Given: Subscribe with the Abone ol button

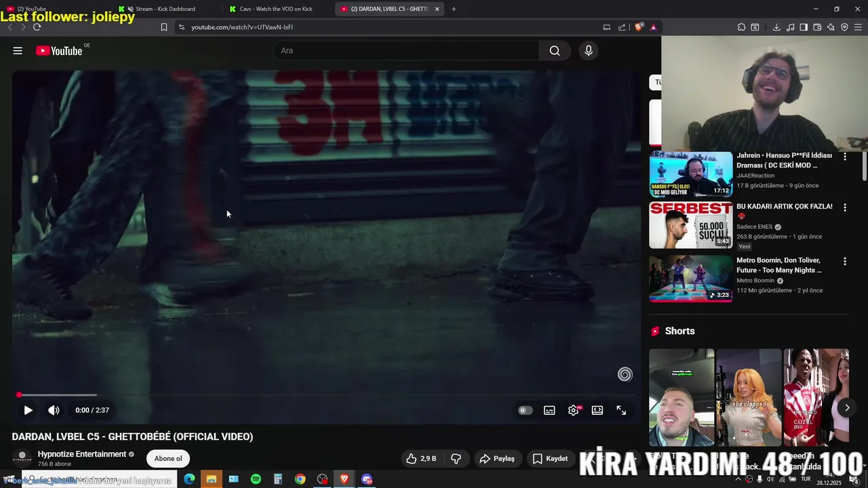Looking at the screenshot, I should [x=168, y=459].
